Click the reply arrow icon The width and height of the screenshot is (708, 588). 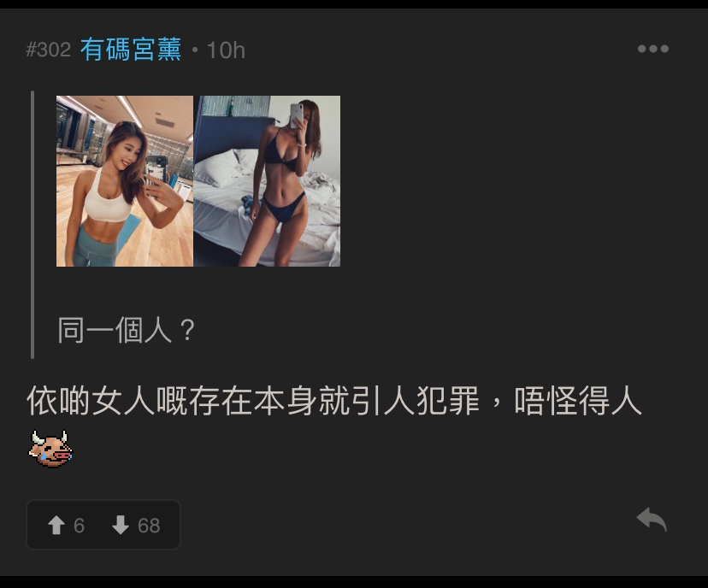(652, 520)
